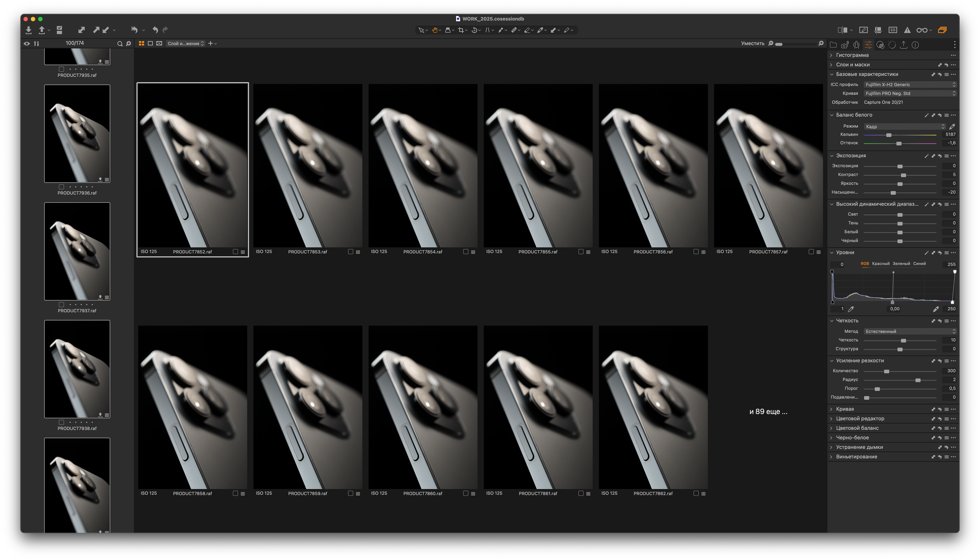980x560 pixels.
Task: Select the Красный channel in Уровни
Action: tap(881, 264)
